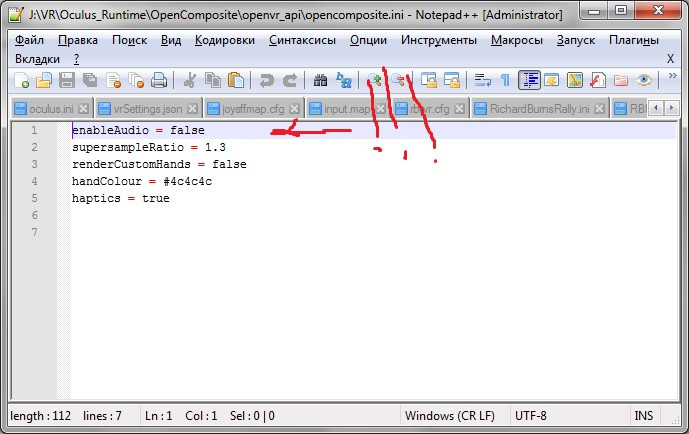Viewport: 689px width, 434px height.
Task: Open the Вид menu
Action: pyautogui.click(x=171, y=40)
